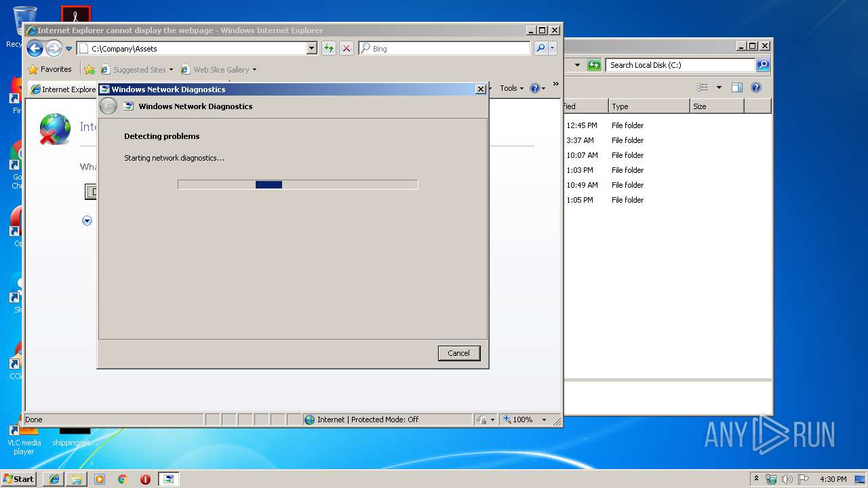Open the Windows Start menu
This screenshot has width=868, height=488.
18,479
